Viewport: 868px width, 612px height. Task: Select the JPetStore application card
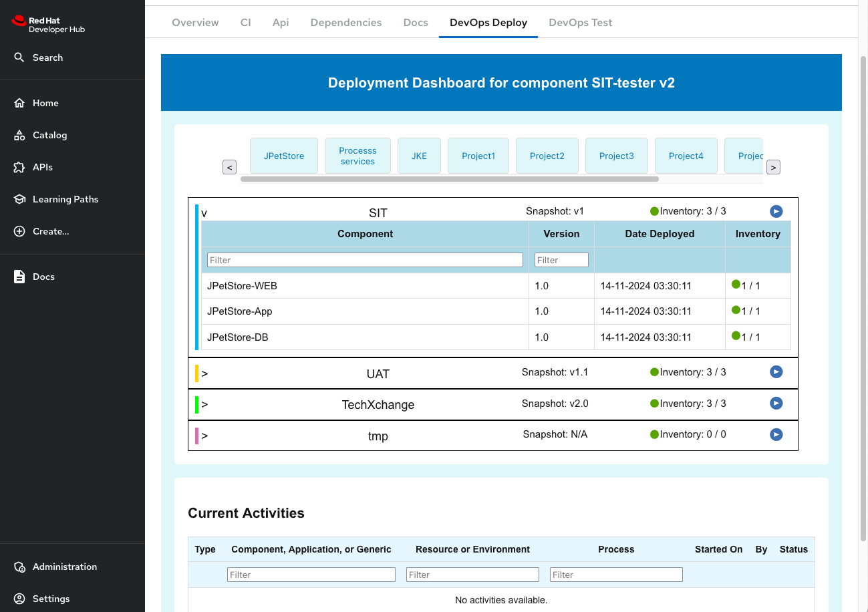click(x=284, y=156)
